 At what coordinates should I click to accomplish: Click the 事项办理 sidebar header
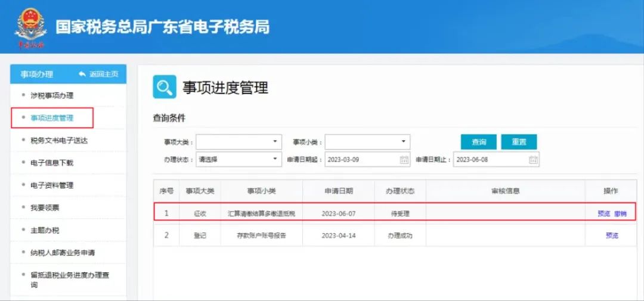point(37,75)
